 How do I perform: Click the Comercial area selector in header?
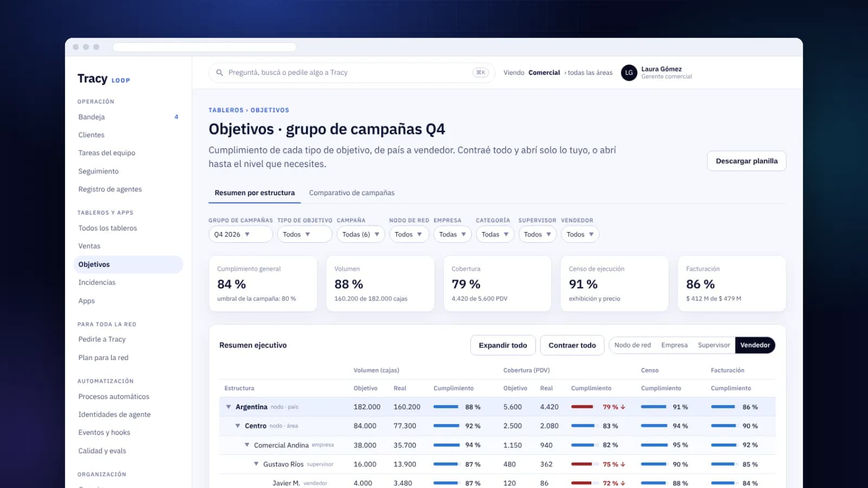(544, 73)
